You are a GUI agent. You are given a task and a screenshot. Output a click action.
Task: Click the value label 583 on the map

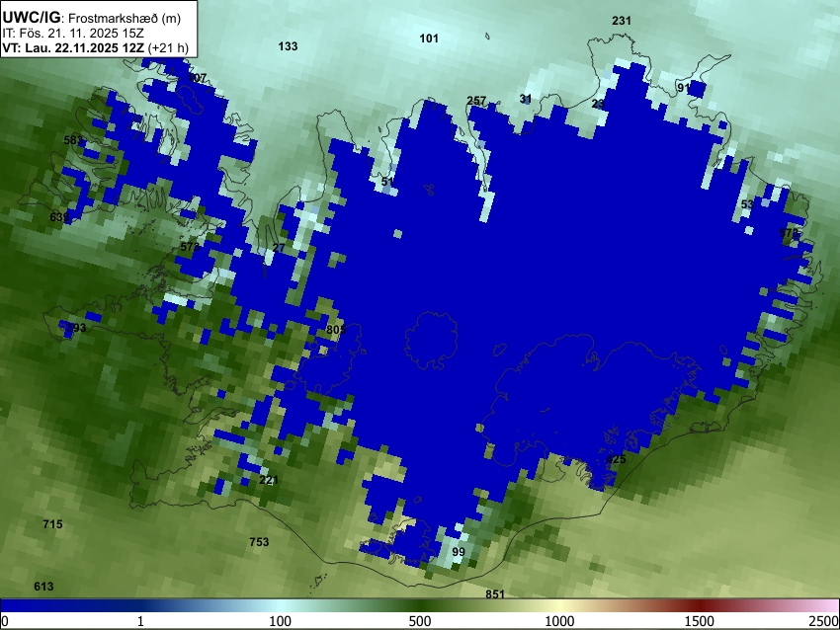[73, 141]
